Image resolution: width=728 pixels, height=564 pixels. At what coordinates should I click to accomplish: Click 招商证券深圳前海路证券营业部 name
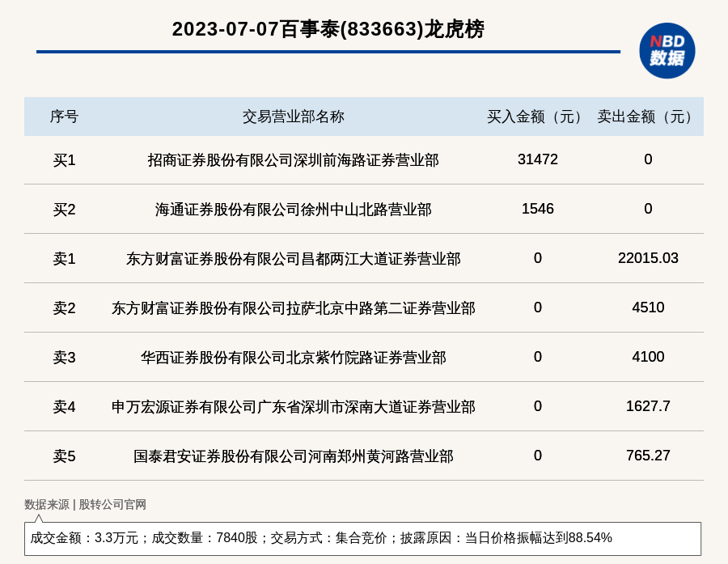[294, 160]
